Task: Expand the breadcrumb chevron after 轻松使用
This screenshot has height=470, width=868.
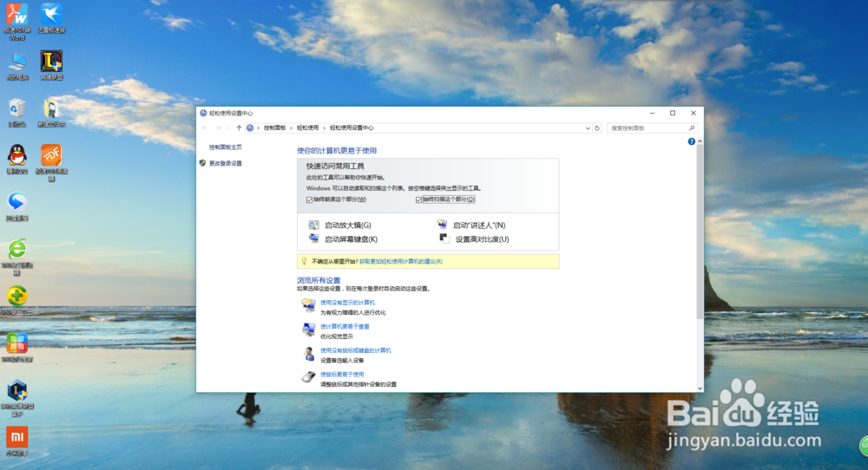Action: tap(325, 127)
